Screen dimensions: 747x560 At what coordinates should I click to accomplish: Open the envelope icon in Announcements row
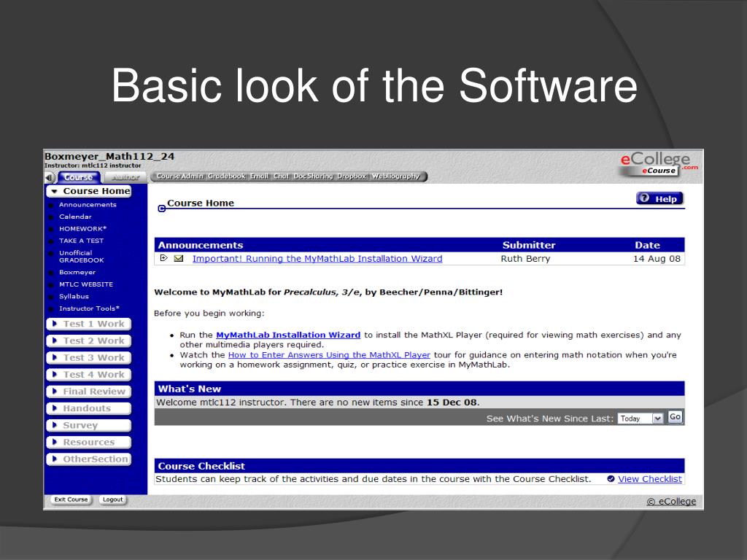click(x=179, y=259)
